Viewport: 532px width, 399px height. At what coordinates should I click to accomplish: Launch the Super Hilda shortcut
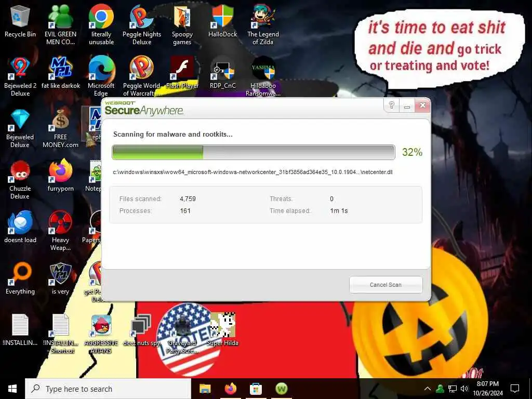click(x=222, y=330)
